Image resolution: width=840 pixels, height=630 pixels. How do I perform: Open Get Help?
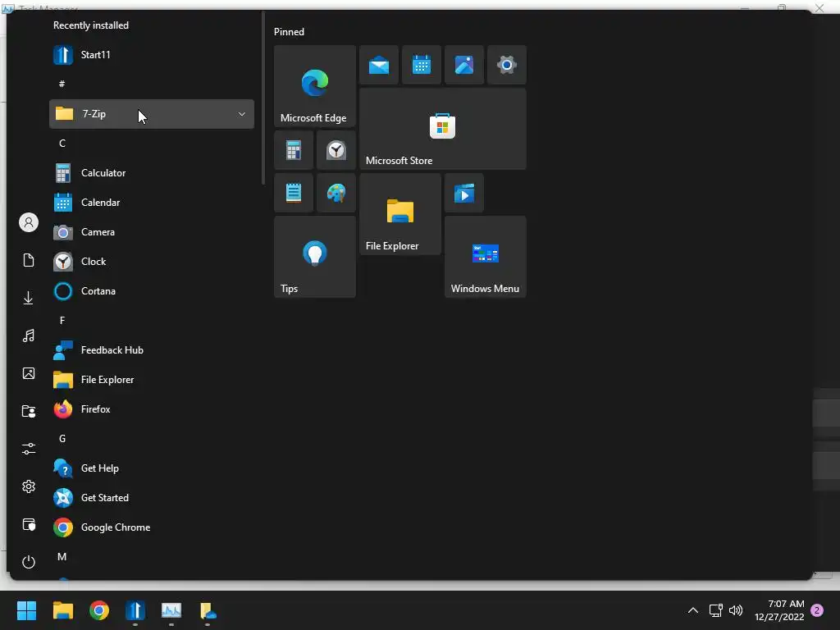(152, 468)
